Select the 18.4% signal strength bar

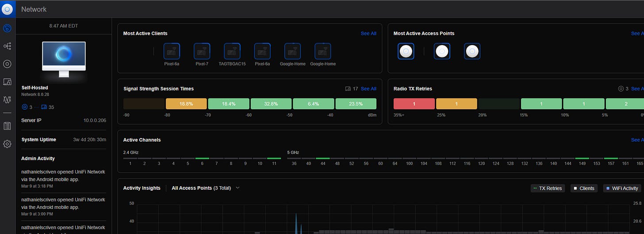point(229,104)
